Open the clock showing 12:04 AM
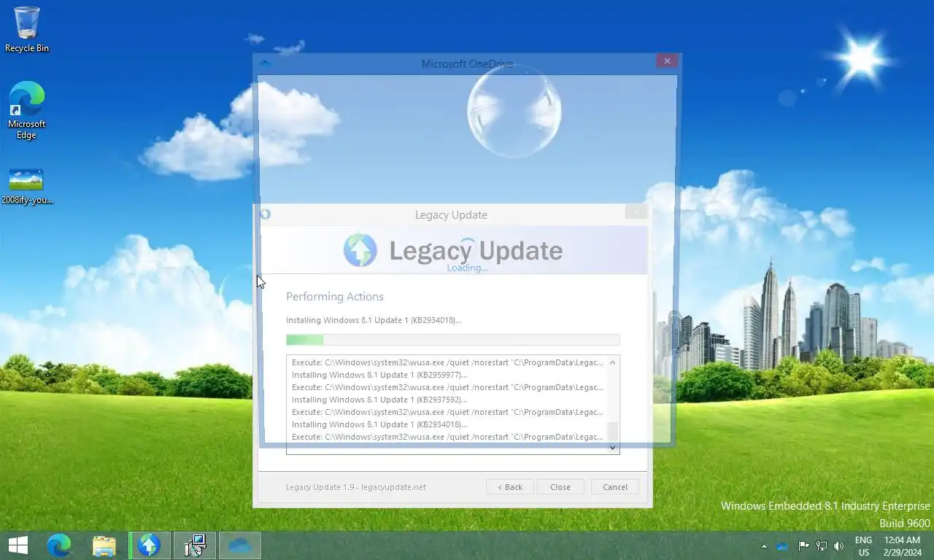The width and height of the screenshot is (934, 560). pyautogui.click(x=902, y=546)
